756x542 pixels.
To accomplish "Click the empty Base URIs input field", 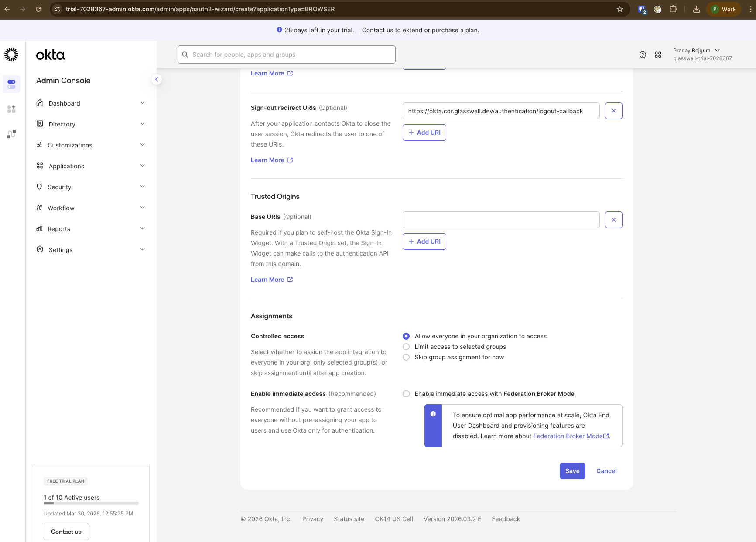I will point(501,220).
